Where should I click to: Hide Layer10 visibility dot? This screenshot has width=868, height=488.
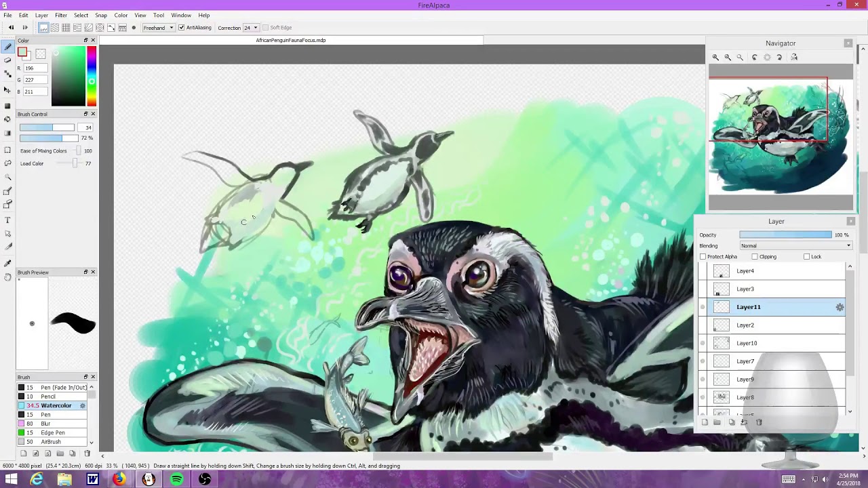[703, 343]
